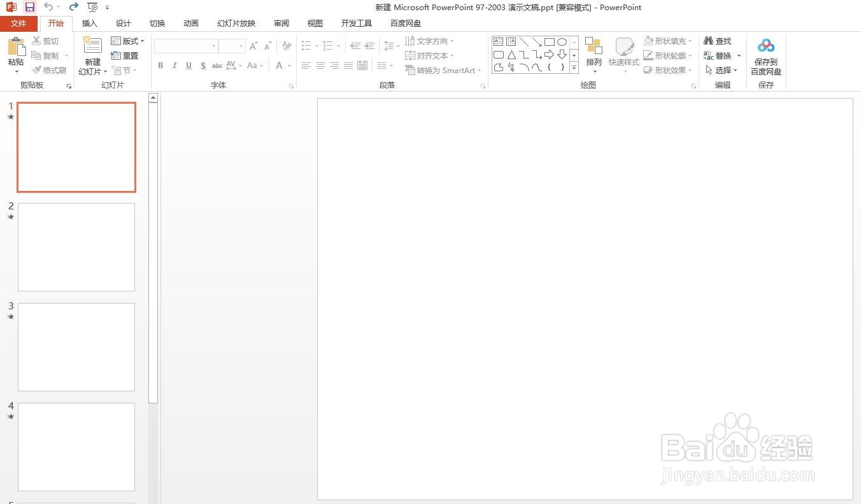Open font color dropdown arrow
Screen dimensions: 861x504
point(289,66)
